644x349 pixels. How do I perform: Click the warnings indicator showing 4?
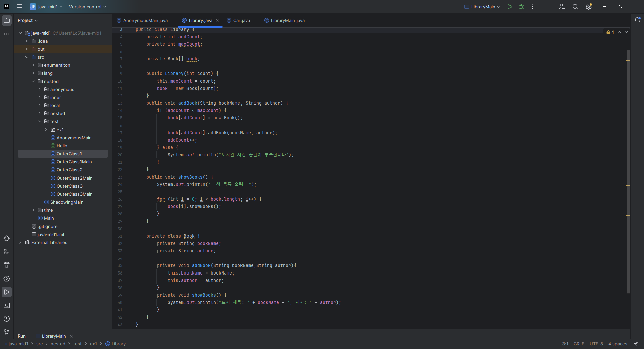610,32
